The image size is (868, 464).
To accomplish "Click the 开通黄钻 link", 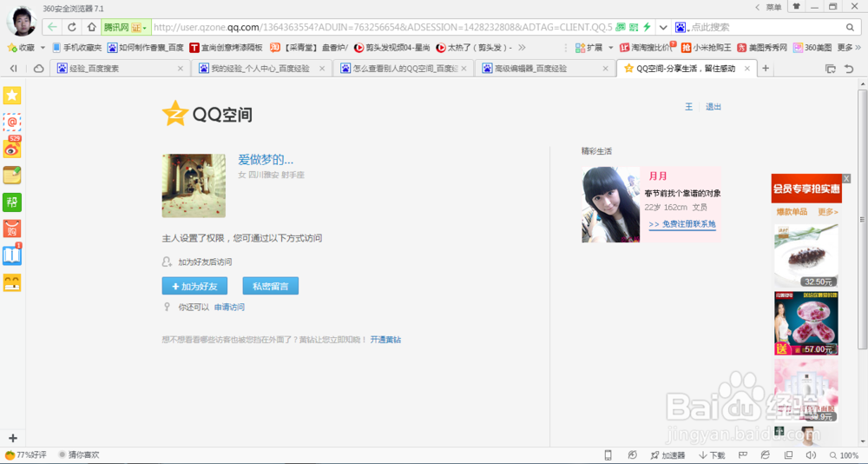I will pyautogui.click(x=385, y=340).
